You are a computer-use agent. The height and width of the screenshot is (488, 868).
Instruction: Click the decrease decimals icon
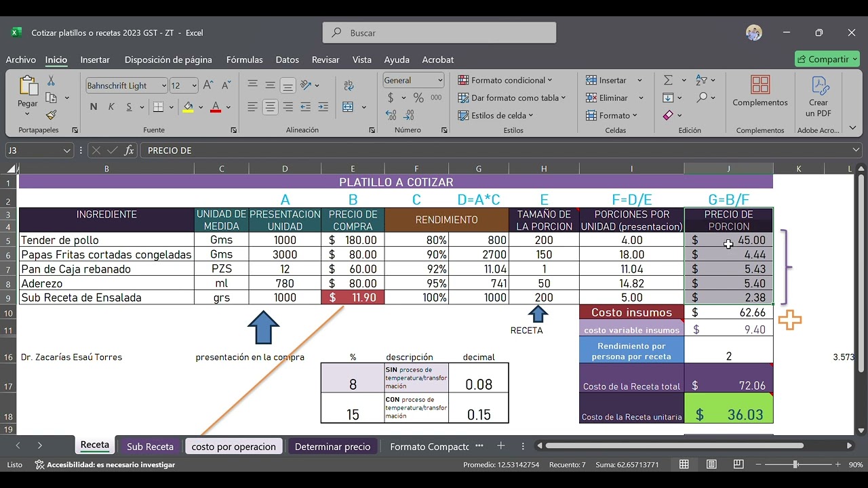pyautogui.click(x=410, y=115)
